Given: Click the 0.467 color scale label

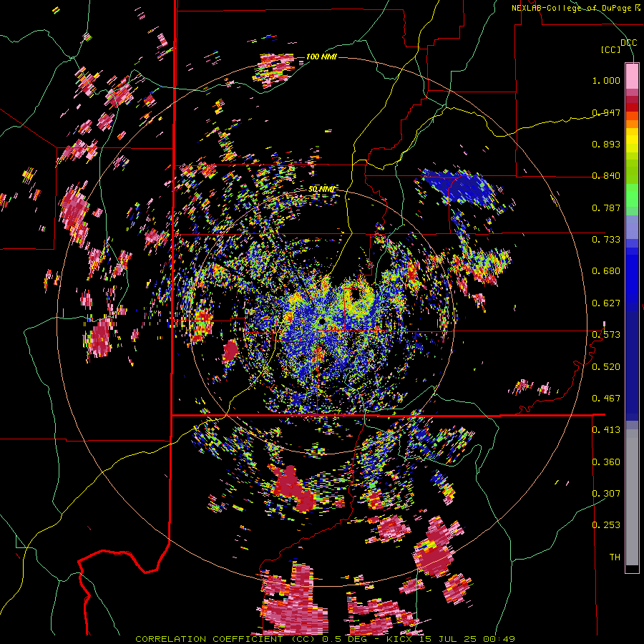Looking at the screenshot, I should tap(606, 399).
